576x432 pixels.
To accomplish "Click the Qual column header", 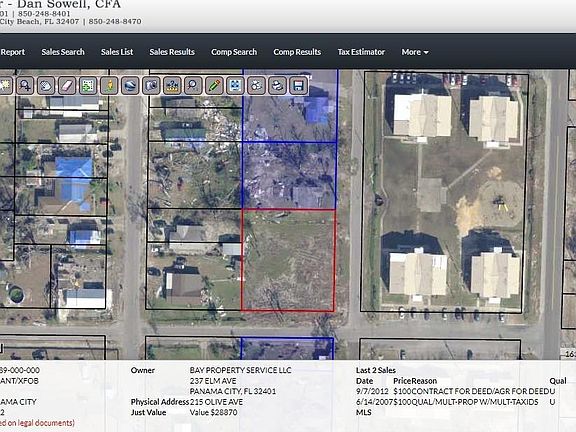I will pos(558,381).
